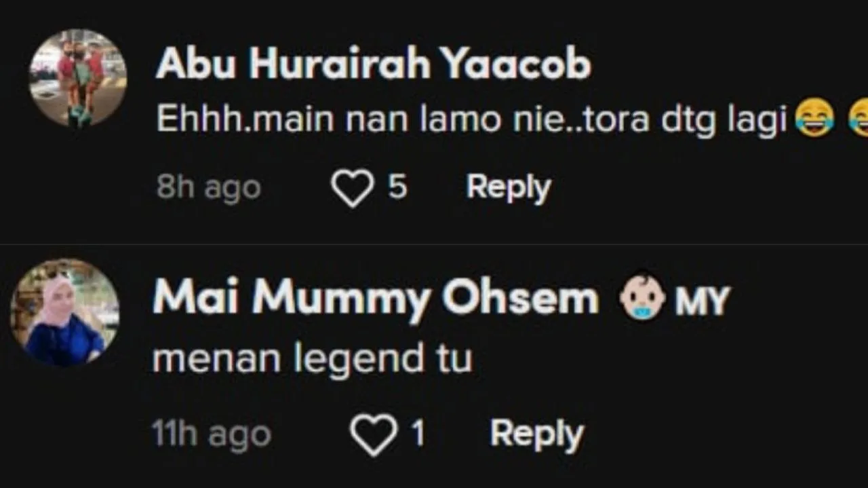Click the full laughing emoji after 'lagi'

(814, 119)
